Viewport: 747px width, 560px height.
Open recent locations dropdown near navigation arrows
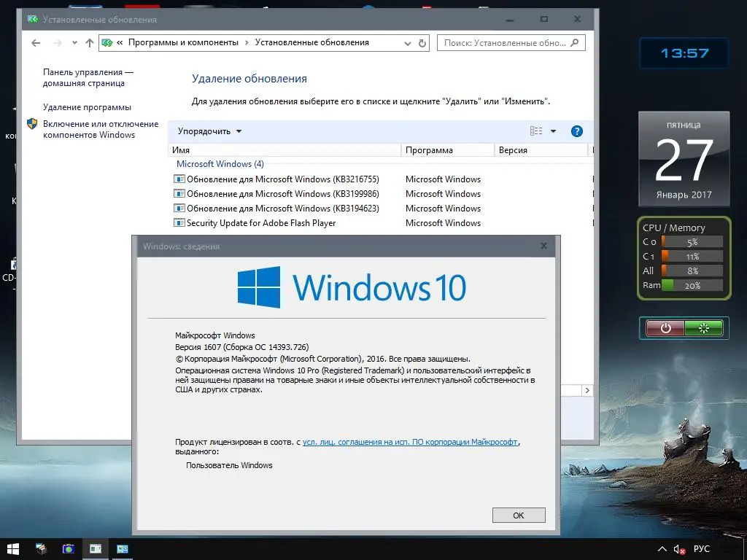click(x=74, y=43)
